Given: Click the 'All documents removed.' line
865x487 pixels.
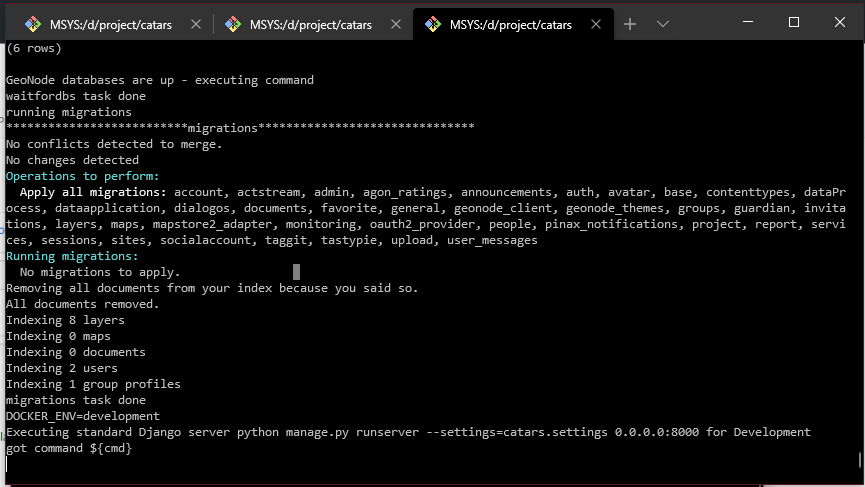Looking at the screenshot, I should tap(83, 304).
